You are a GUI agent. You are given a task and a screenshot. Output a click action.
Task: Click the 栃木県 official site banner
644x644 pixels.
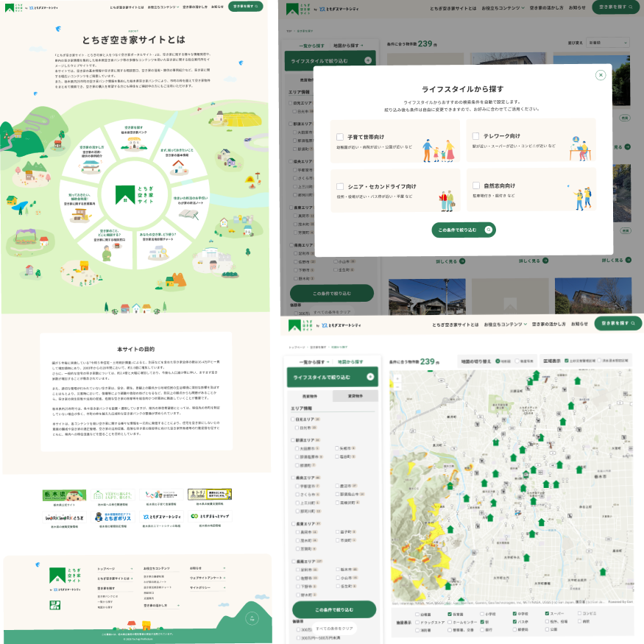[64, 495]
